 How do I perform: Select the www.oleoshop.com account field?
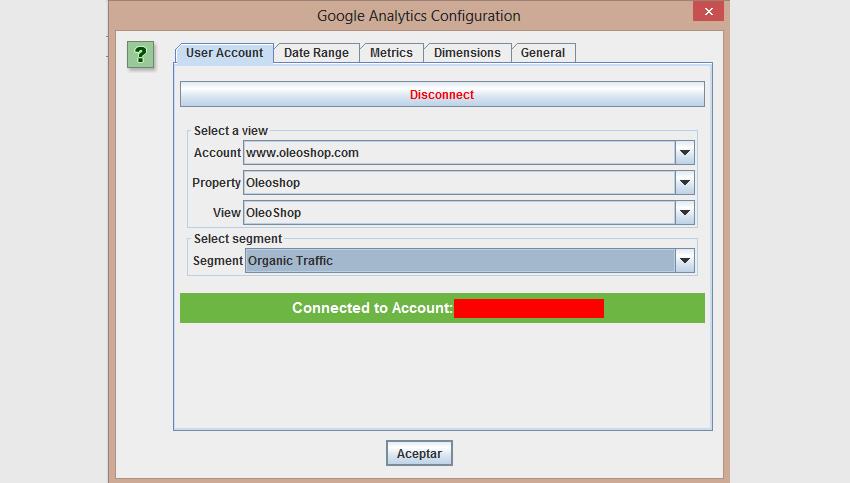tap(459, 153)
